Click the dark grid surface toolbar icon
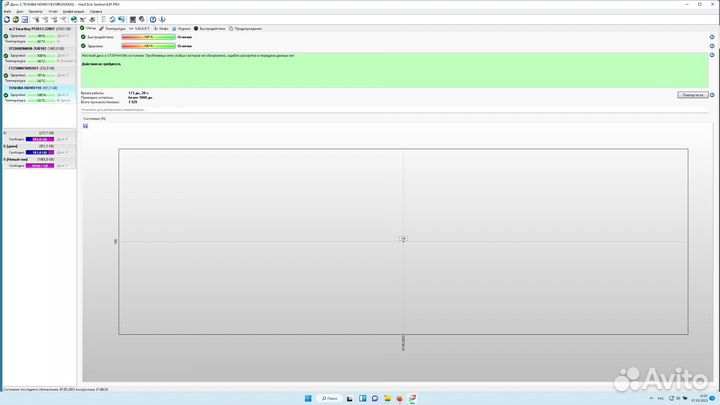720x405 pixels. coord(133,19)
